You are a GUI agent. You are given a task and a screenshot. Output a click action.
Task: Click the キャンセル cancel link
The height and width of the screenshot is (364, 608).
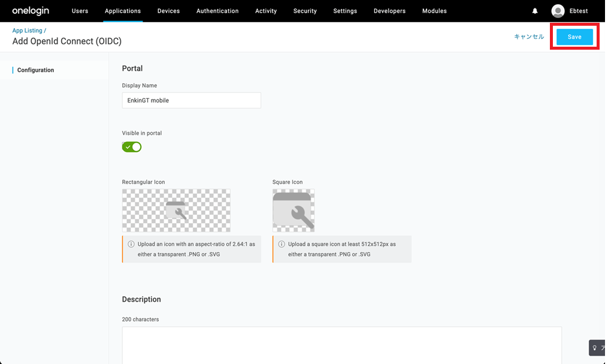(529, 37)
